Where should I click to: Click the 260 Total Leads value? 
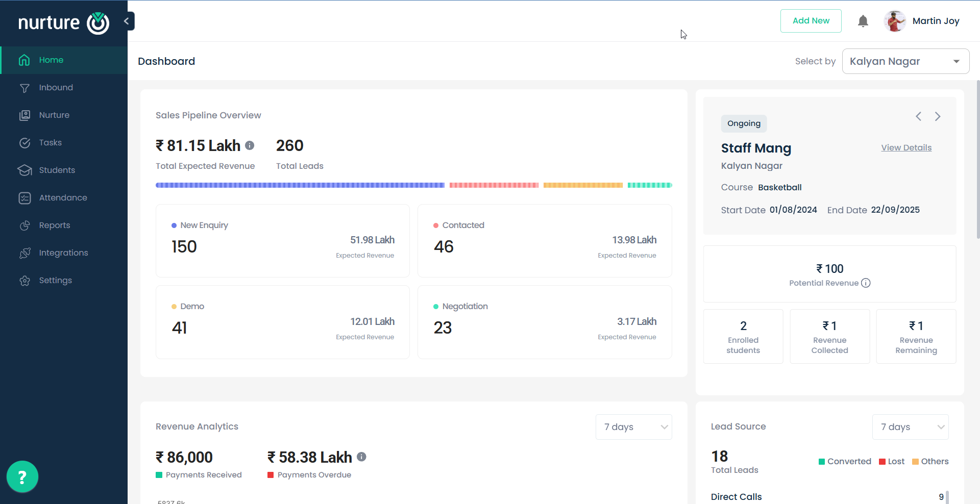point(289,146)
